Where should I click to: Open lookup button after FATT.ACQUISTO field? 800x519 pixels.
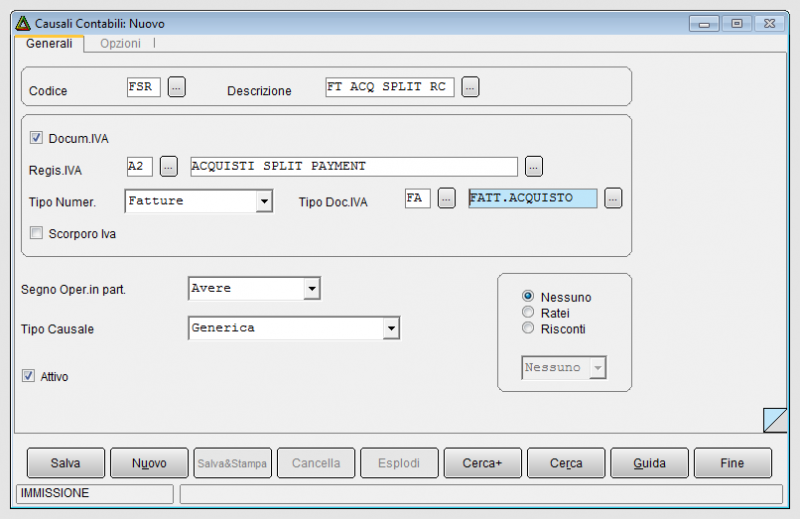click(613, 198)
